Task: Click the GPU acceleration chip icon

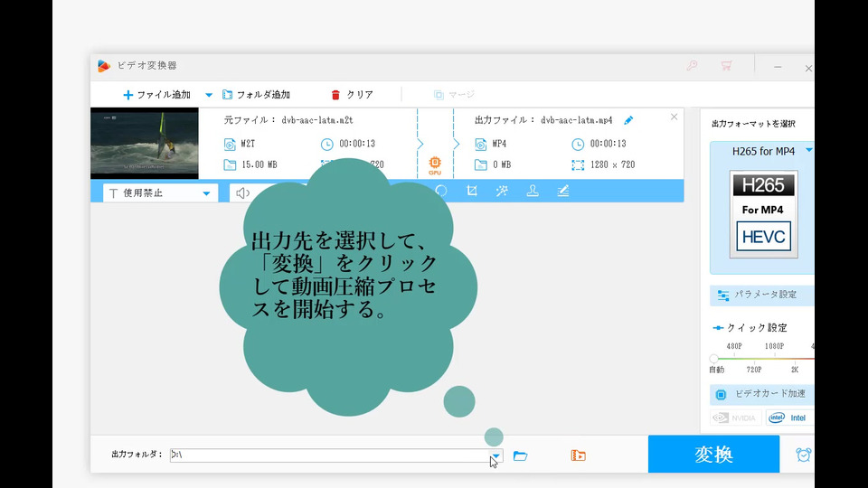Action: coord(435,164)
